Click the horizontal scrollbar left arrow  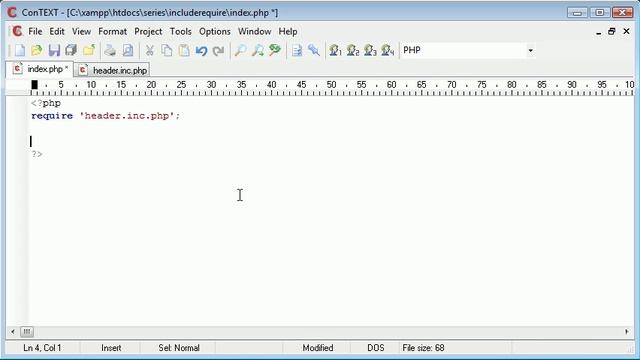[13, 332]
